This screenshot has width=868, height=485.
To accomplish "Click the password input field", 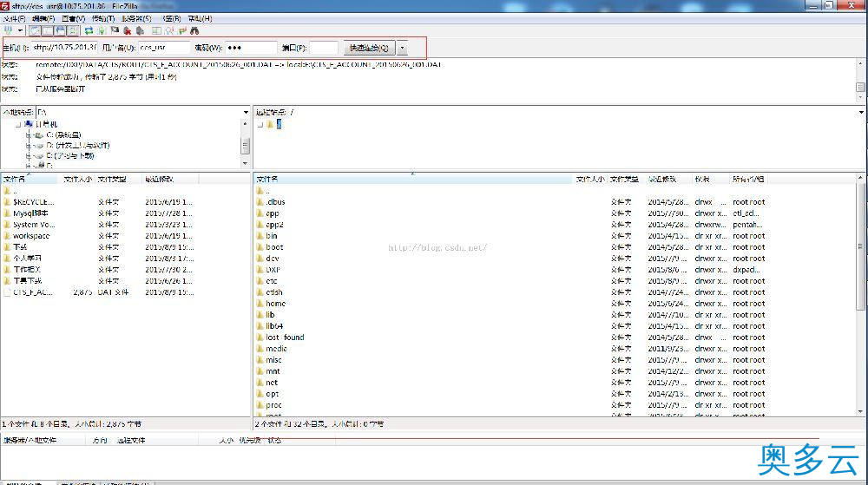I will coord(251,48).
